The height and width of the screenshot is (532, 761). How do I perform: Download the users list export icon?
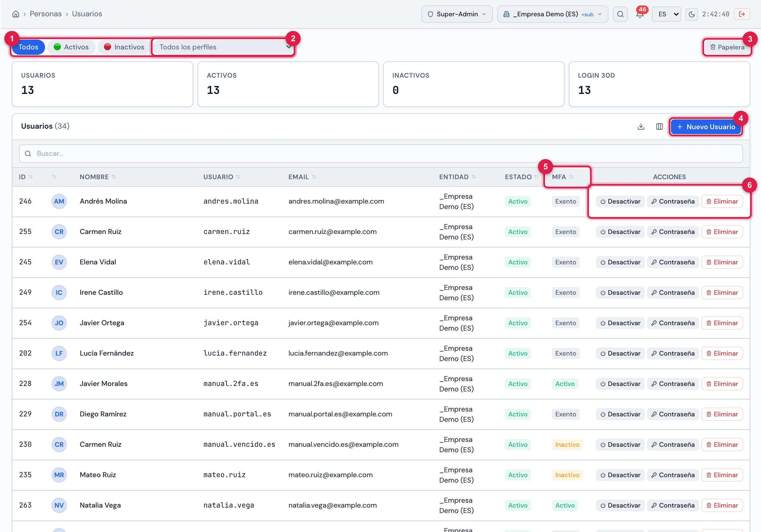click(x=641, y=126)
